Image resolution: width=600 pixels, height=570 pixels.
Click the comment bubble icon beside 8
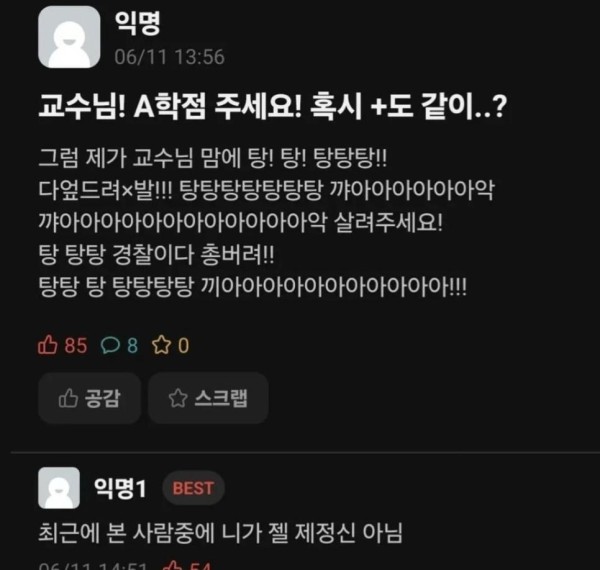[x=110, y=345]
